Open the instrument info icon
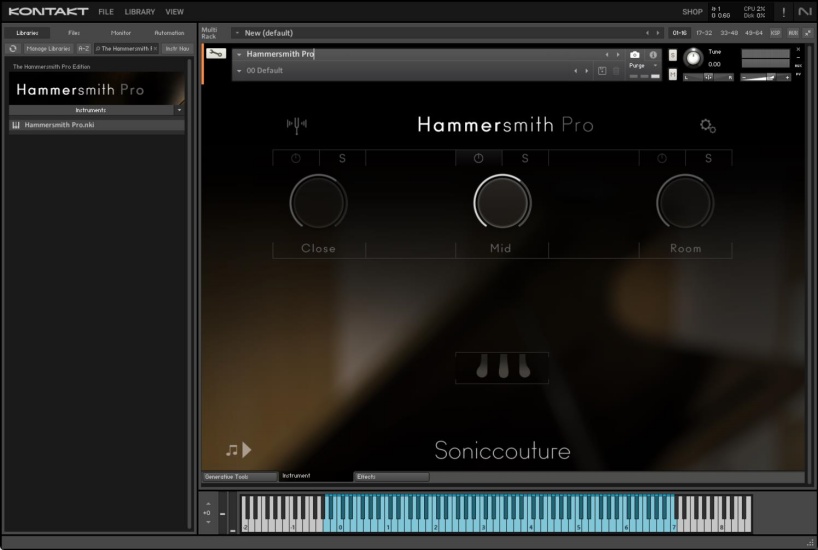 click(x=653, y=55)
